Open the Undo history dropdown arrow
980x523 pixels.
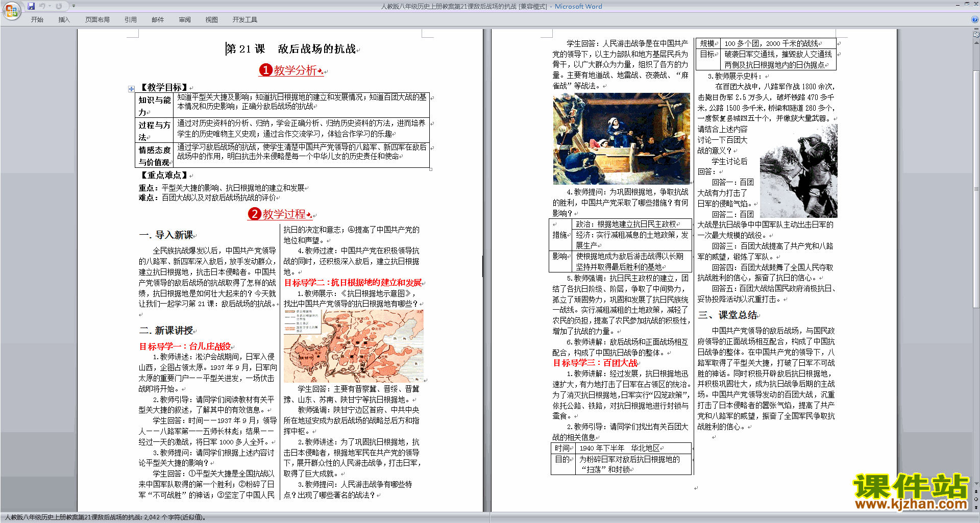[x=50, y=6]
